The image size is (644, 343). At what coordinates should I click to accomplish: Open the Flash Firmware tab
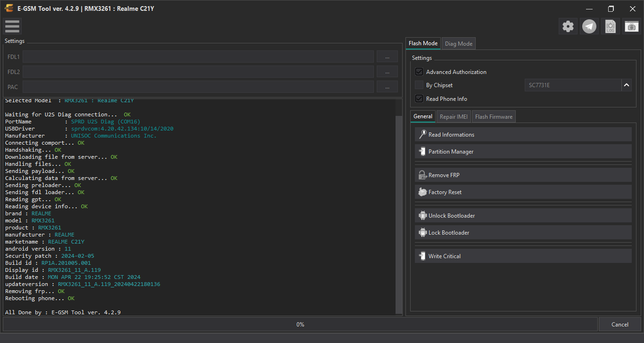tap(494, 117)
